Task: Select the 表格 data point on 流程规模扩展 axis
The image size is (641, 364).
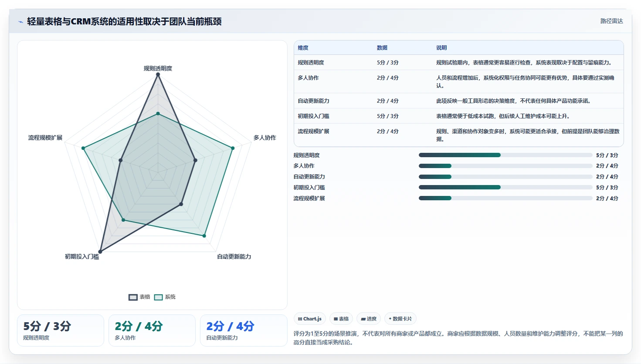Action: coord(120,160)
